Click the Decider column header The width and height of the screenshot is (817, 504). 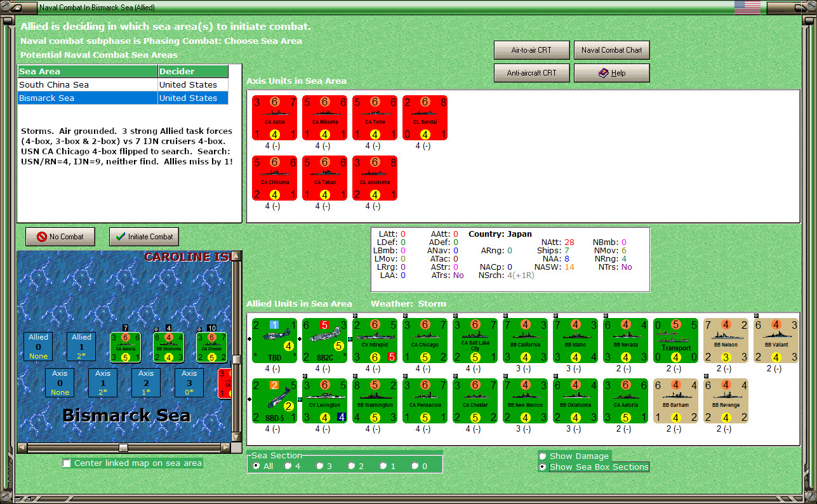(193, 72)
